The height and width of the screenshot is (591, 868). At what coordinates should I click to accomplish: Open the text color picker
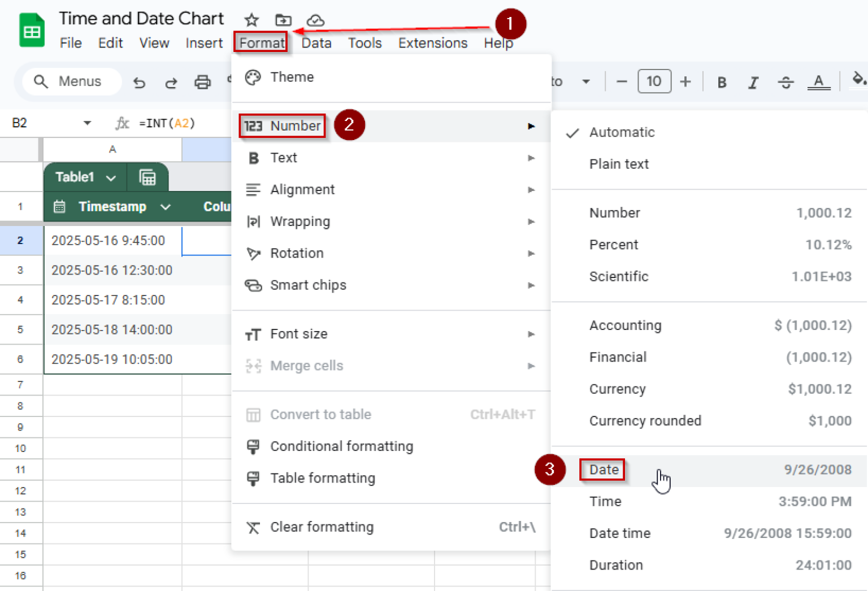819,82
